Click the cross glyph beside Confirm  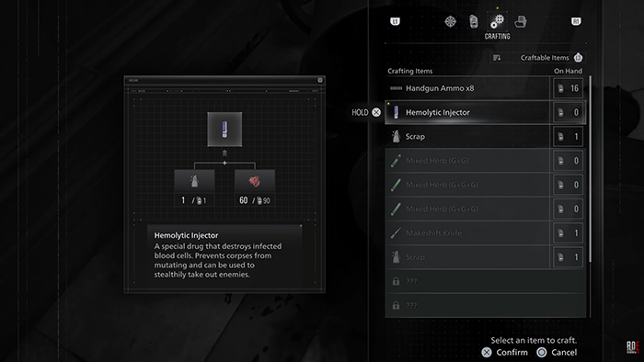coord(487,352)
